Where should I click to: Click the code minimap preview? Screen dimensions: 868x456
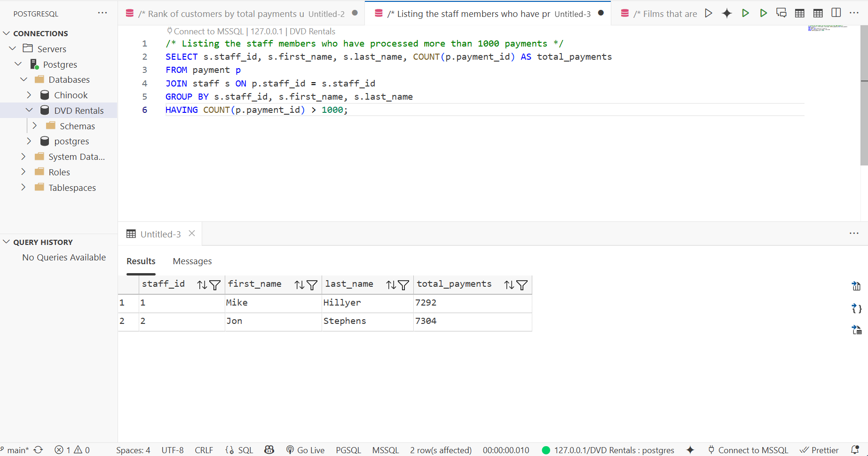coord(828,29)
